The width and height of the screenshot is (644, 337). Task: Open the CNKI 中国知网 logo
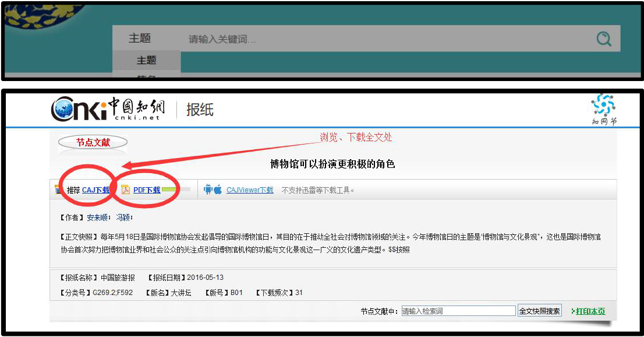(x=108, y=108)
